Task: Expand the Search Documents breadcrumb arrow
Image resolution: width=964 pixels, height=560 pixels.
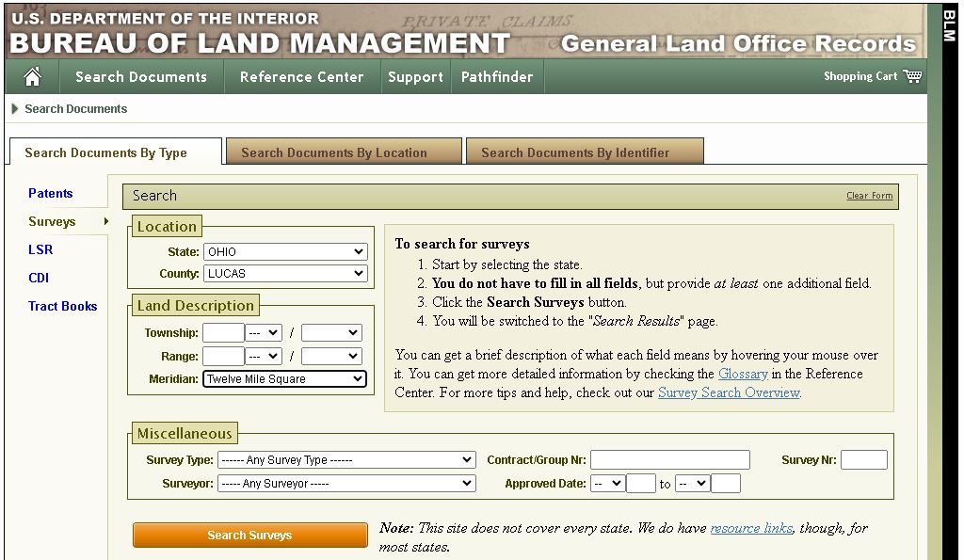Action: click(15, 109)
